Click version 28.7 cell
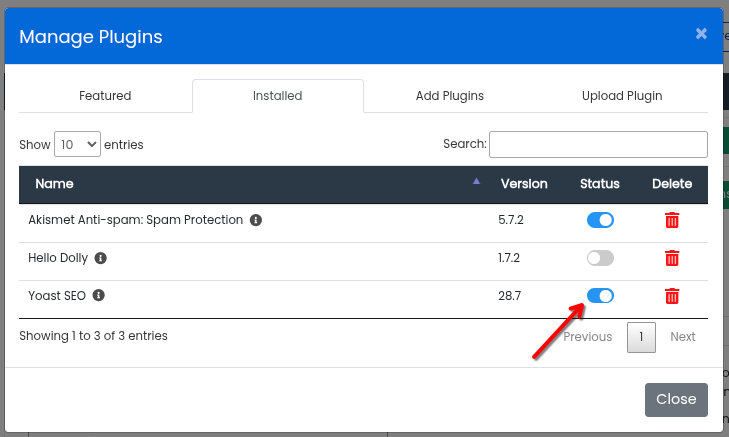The image size is (729, 437). coord(510,296)
